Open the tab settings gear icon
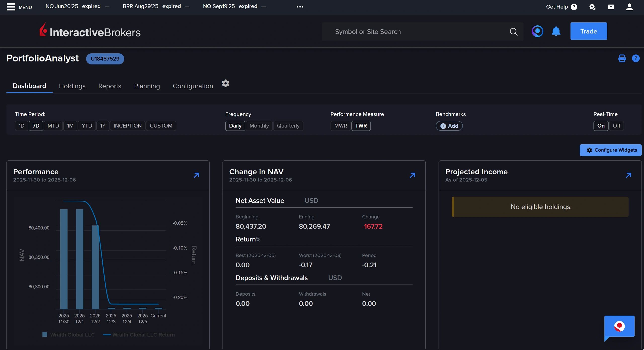Screen dimensions: 644x350 pyautogui.click(x=225, y=83)
